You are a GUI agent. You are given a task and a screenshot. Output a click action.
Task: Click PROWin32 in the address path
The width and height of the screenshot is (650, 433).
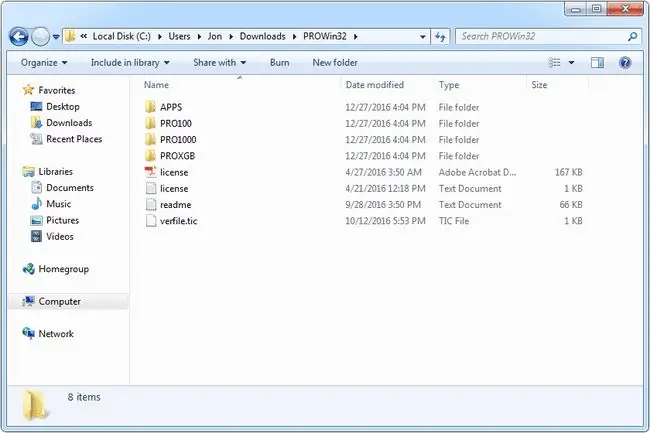325,36
